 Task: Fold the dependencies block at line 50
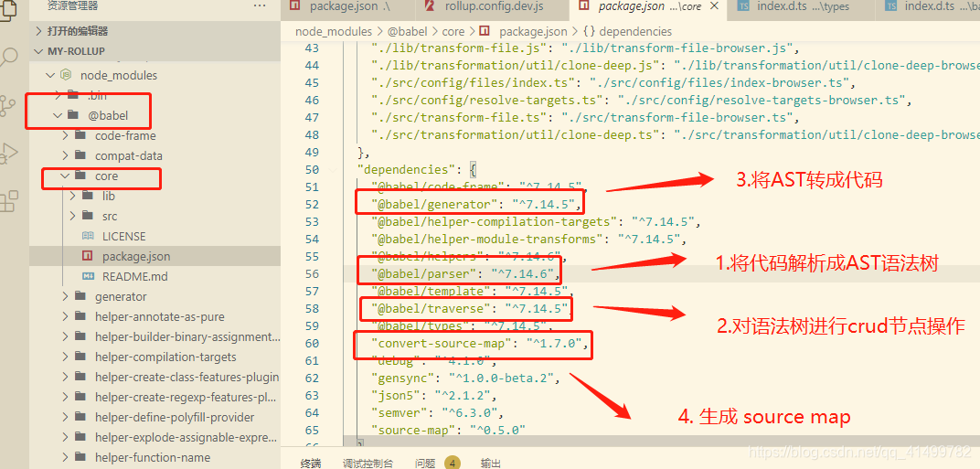(x=332, y=169)
